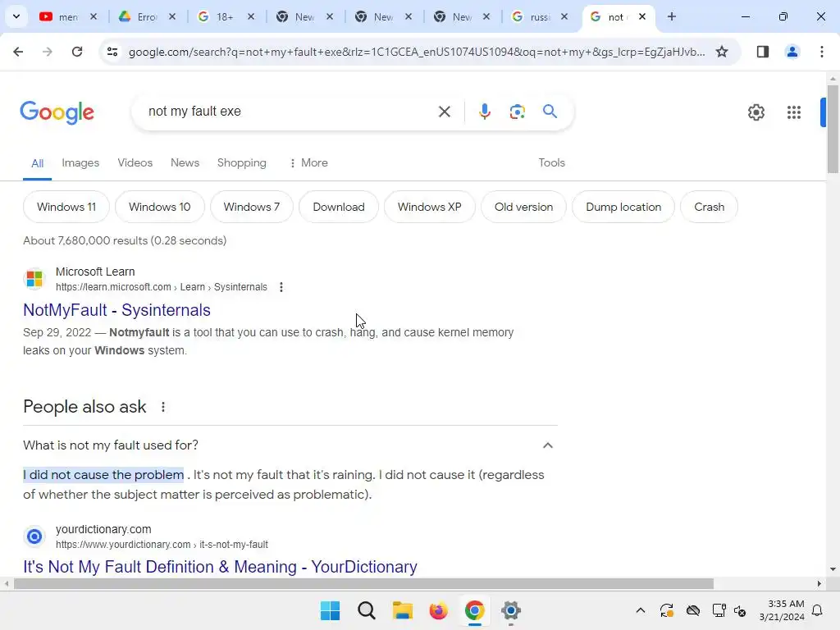Switch to the Shopping results tab
Image resolution: width=840 pixels, height=630 pixels.
[x=242, y=163]
